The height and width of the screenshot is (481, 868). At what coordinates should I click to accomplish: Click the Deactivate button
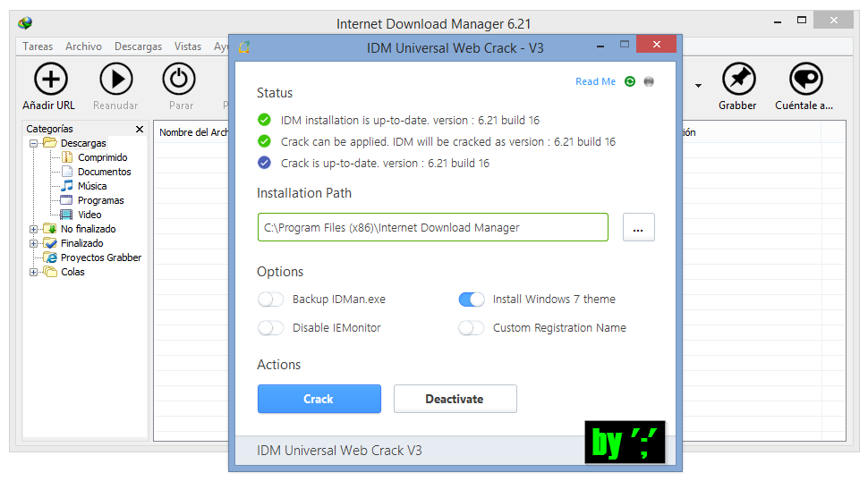click(x=455, y=399)
